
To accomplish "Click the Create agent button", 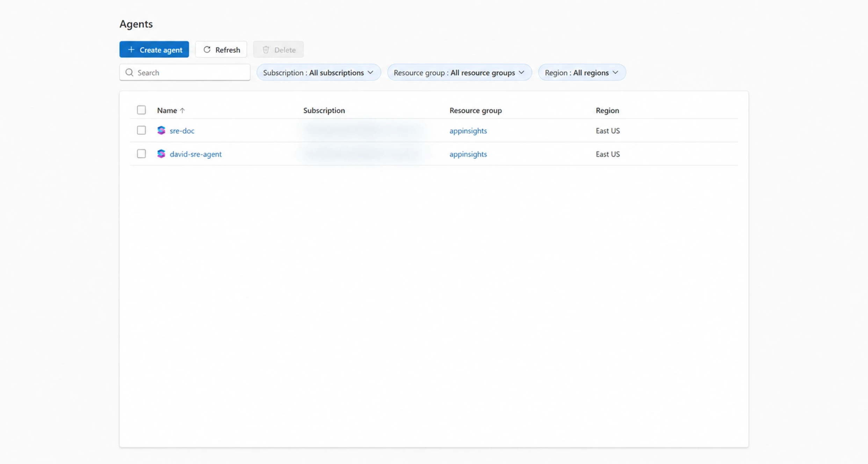I will 154,50.
